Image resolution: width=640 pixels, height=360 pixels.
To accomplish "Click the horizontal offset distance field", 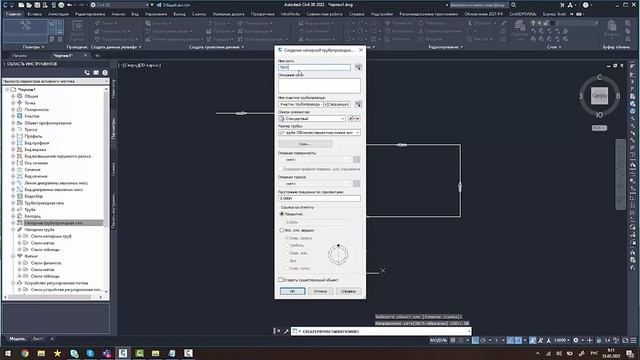I will tap(319, 198).
